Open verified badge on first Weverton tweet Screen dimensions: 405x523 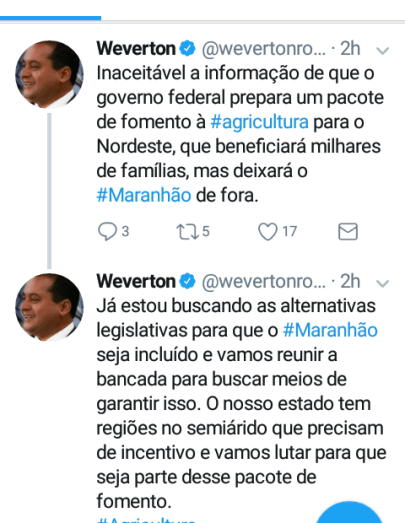pos(187,48)
